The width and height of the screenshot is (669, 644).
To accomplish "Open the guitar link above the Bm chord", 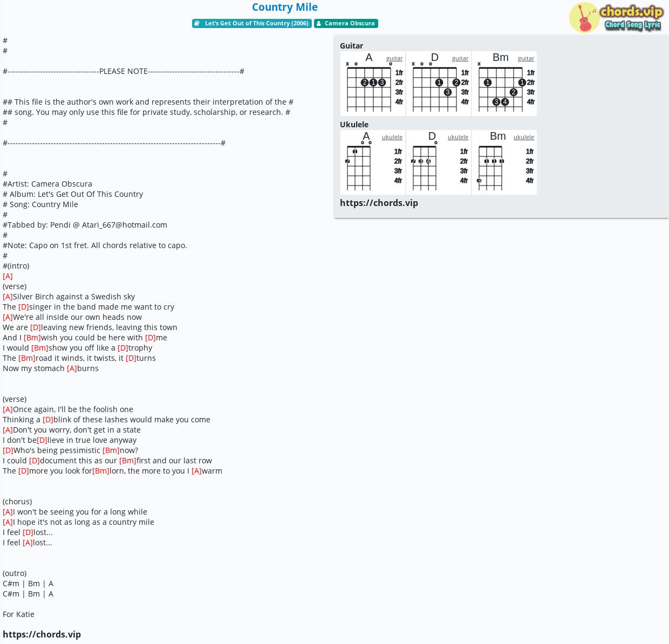I will click(x=526, y=58).
